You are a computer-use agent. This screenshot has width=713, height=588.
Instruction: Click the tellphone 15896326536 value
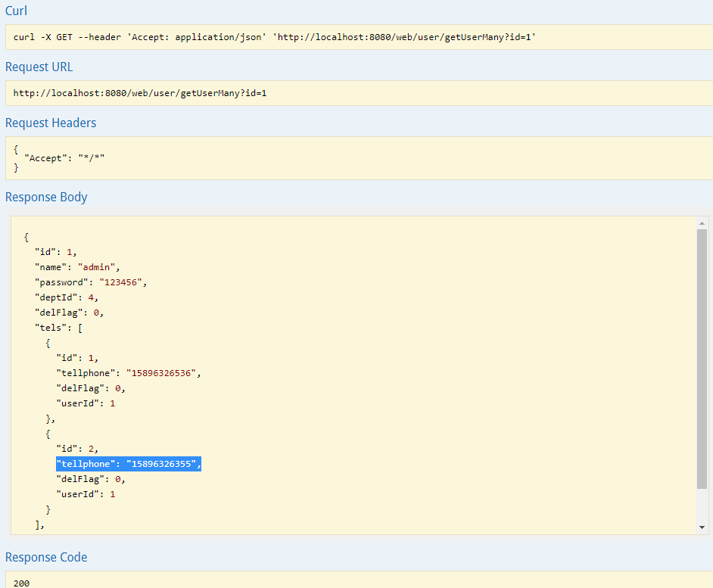click(x=161, y=373)
